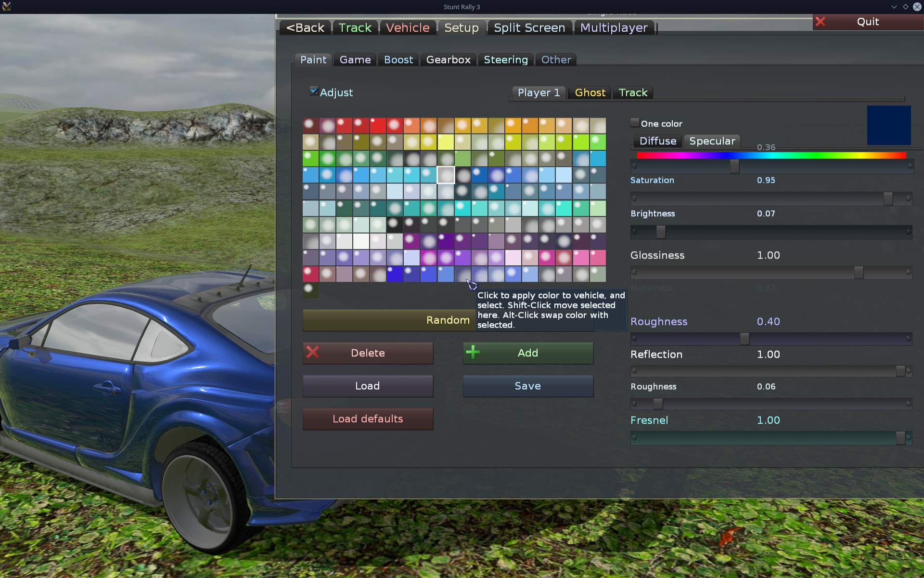Click the minimize chevron in title bar

point(894,7)
